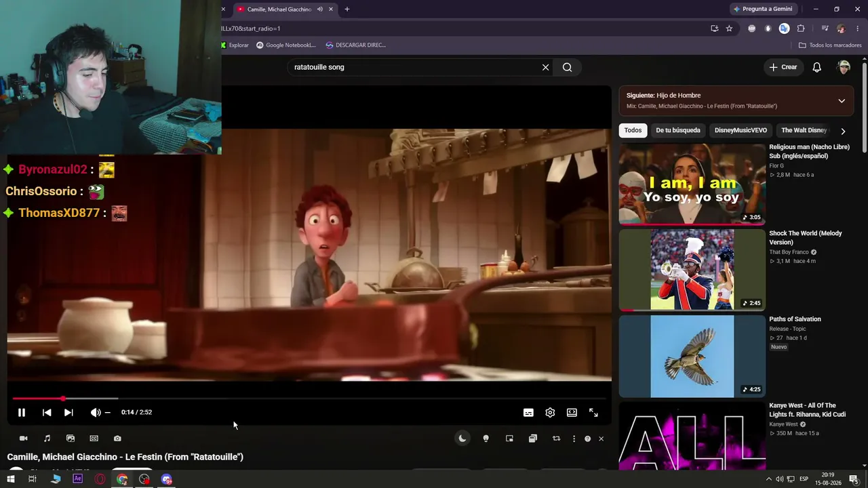
Task: Click the volume level slider
Action: (107, 412)
